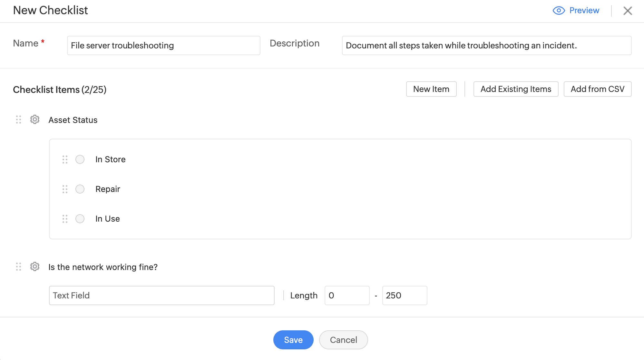
Task: Click New Item button
Action: (431, 89)
